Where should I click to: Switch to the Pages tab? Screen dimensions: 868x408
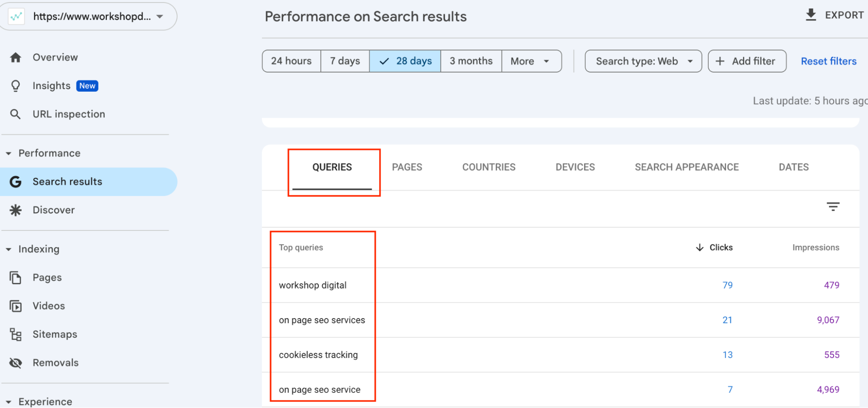point(407,167)
